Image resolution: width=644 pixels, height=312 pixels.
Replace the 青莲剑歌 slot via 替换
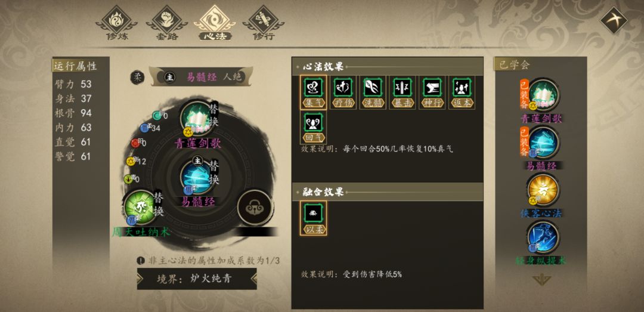[x=213, y=115]
